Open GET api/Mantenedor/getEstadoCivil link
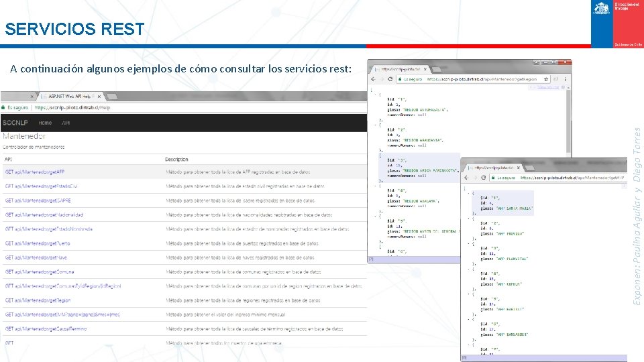Viewport: 644px width, 362px height. click(x=41, y=186)
